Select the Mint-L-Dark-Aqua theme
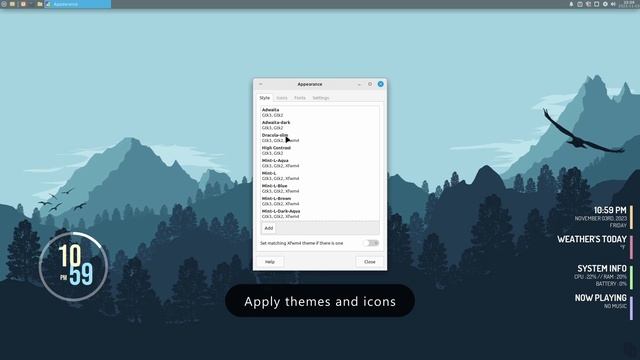 (320, 213)
